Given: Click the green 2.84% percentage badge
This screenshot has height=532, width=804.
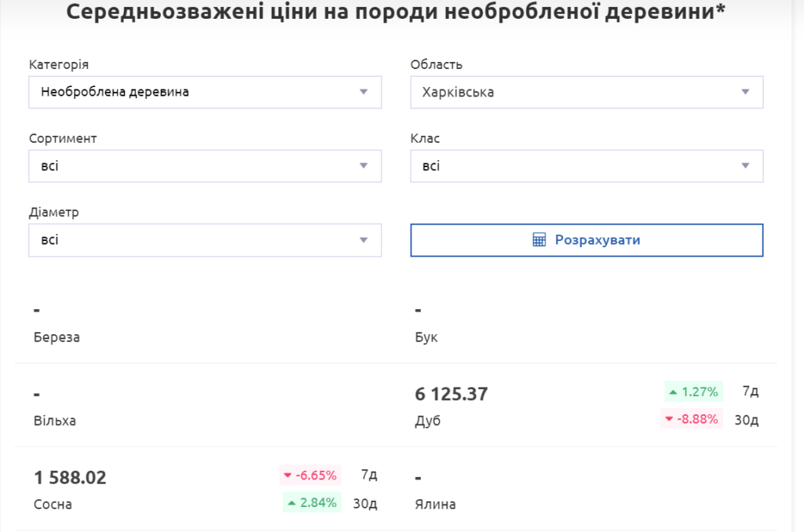Looking at the screenshot, I should (x=312, y=502).
